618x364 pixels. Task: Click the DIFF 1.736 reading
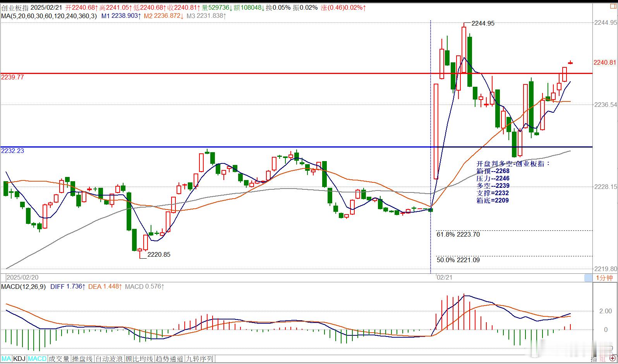coord(68,287)
